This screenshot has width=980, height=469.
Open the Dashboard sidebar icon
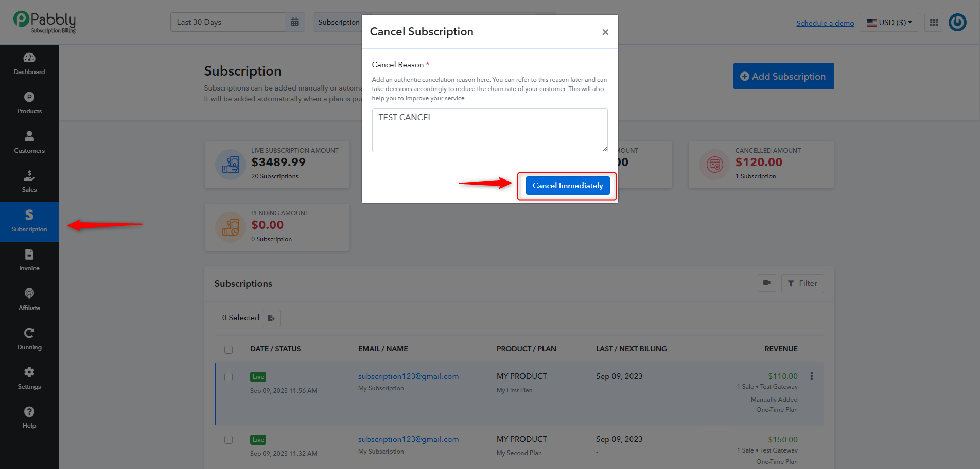tap(29, 64)
